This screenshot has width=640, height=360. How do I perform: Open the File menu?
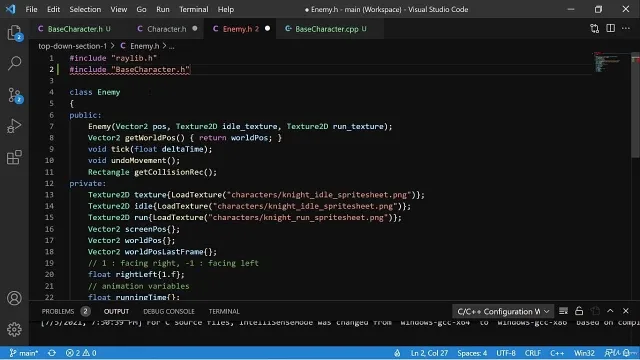(x=31, y=9)
